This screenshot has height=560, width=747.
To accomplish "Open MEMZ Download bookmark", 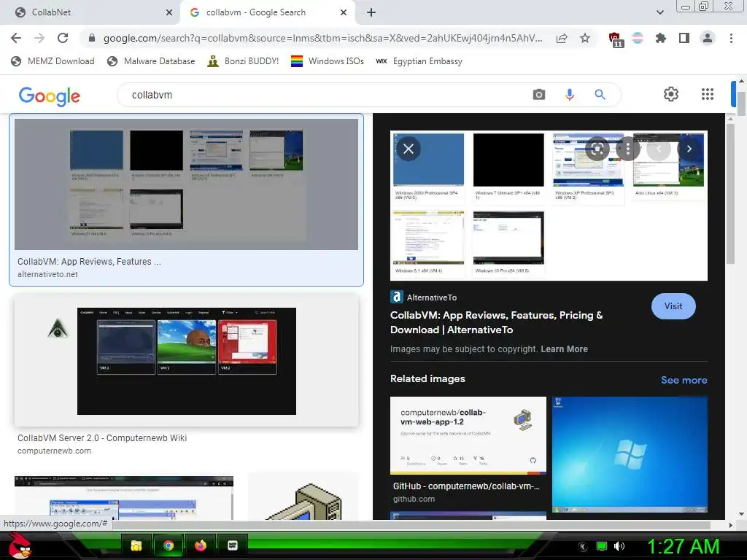I will click(x=53, y=61).
